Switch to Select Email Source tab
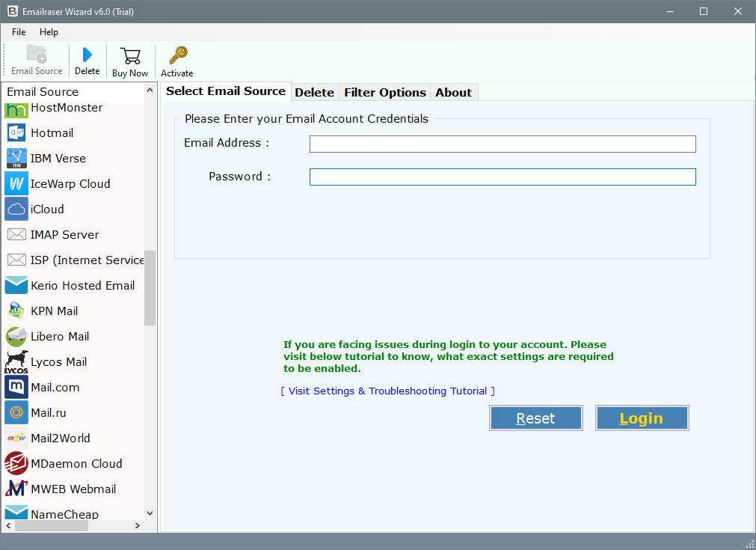This screenshot has height=550, width=756. coord(226,91)
